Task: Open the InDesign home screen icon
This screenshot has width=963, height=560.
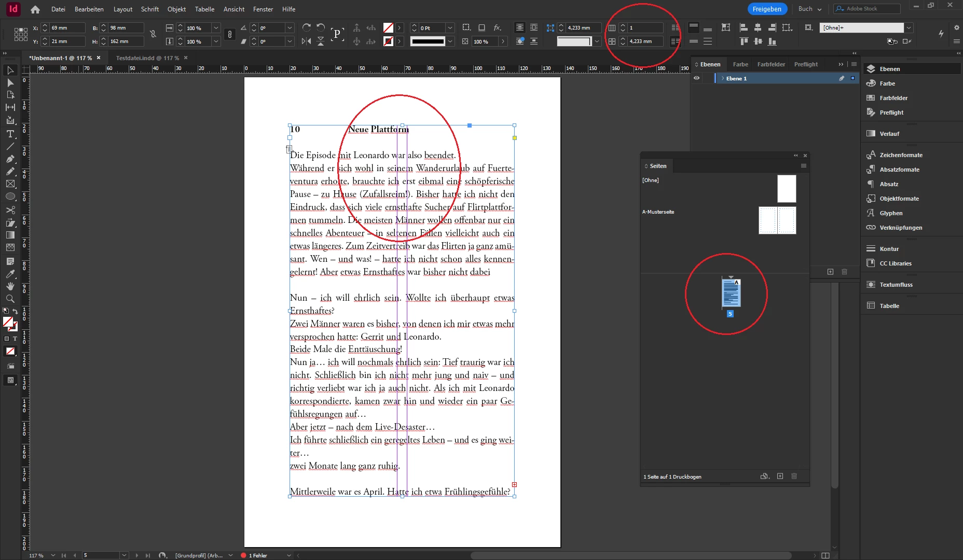Action: click(x=35, y=9)
